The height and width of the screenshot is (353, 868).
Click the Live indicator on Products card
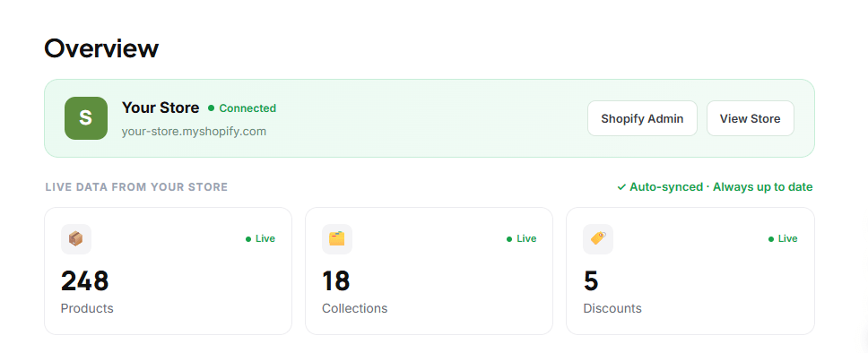click(260, 238)
